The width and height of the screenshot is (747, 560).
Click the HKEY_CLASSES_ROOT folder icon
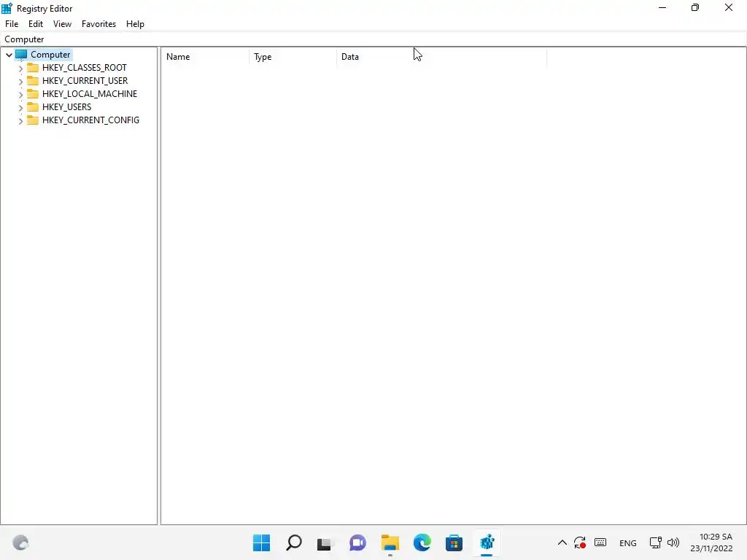[33, 67]
